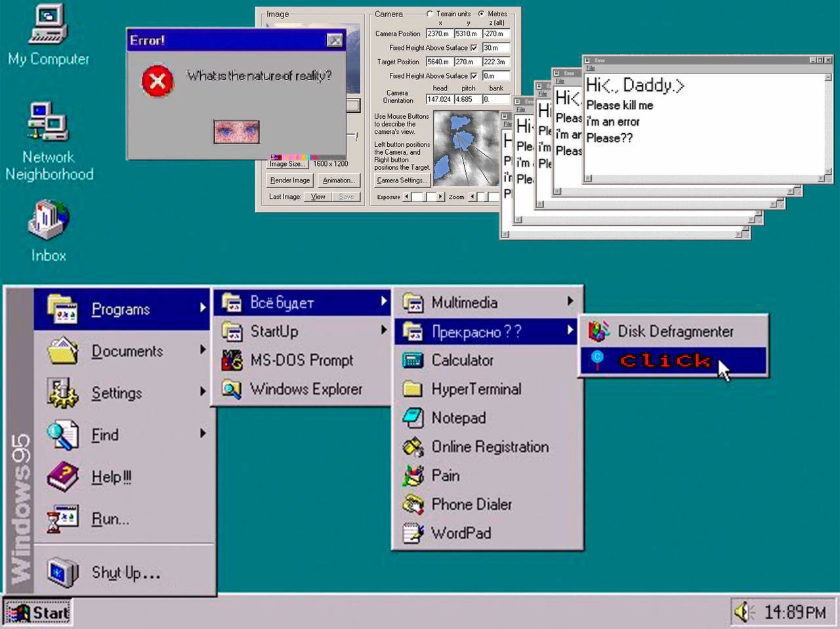Image resolution: width=840 pixels, height=629 pixels.
Task: Click the Render Image button
Action: click(290, 180)
